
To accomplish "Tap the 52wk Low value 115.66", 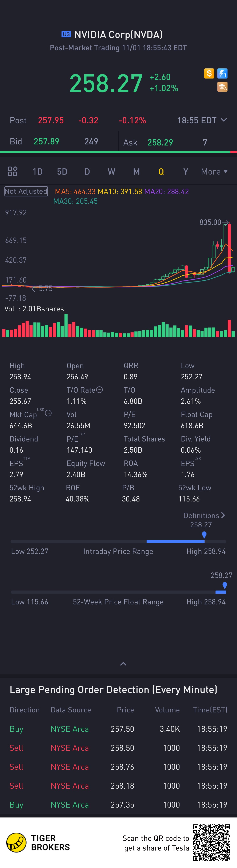I will point(189,499).
